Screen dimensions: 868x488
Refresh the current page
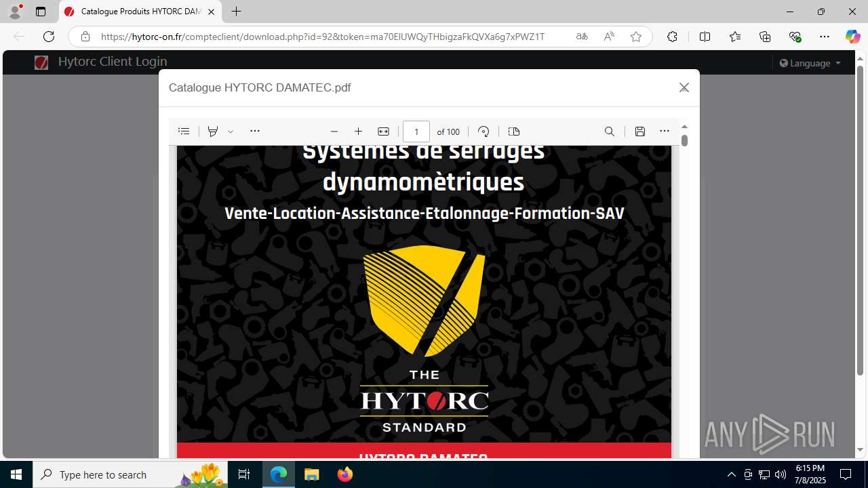click(x=49, y=37)
